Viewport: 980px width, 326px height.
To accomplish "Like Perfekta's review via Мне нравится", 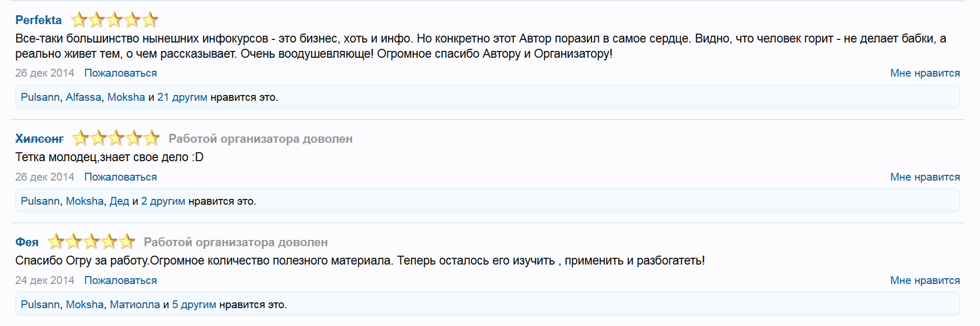I will point(924,73).
